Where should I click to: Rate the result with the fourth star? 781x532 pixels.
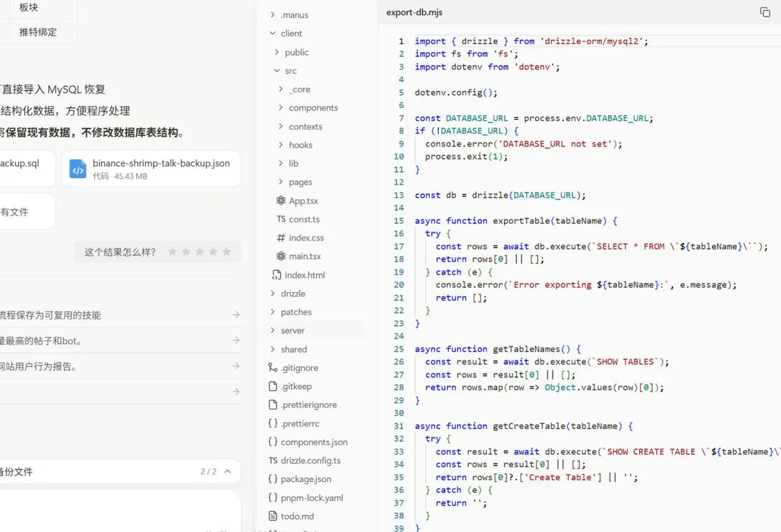click(213, 252)
